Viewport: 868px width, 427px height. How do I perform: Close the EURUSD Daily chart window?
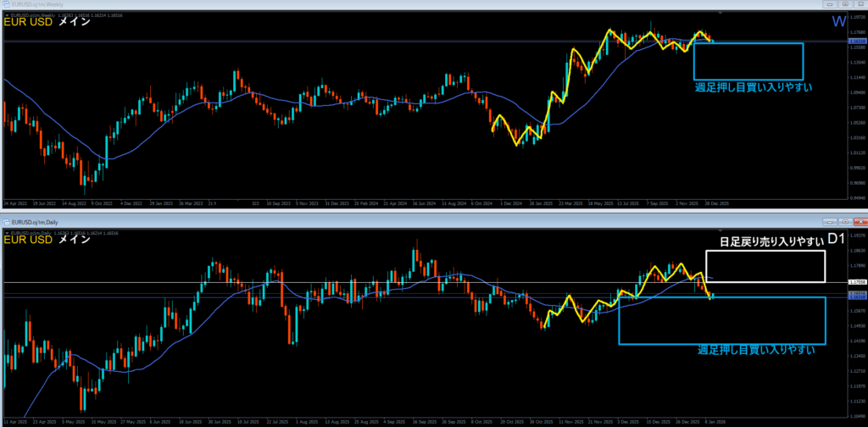(x=860, y=220)
